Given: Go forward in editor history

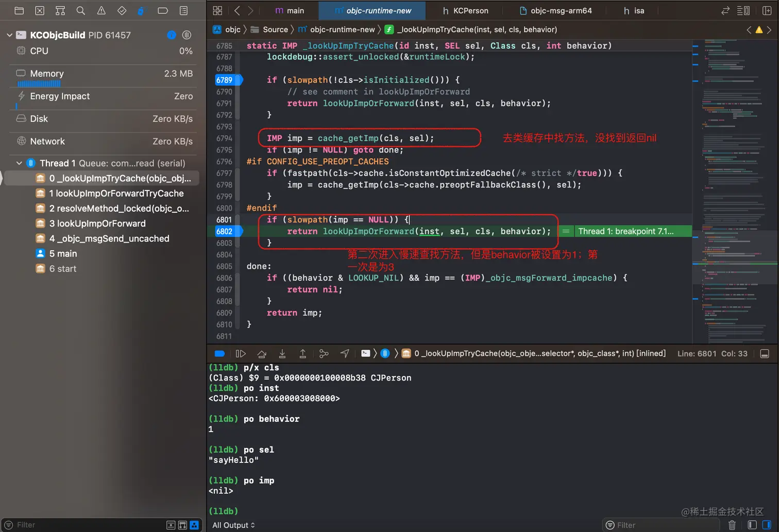Looking at the screenshot, I should pyautogui.click(x=250, y=10).
